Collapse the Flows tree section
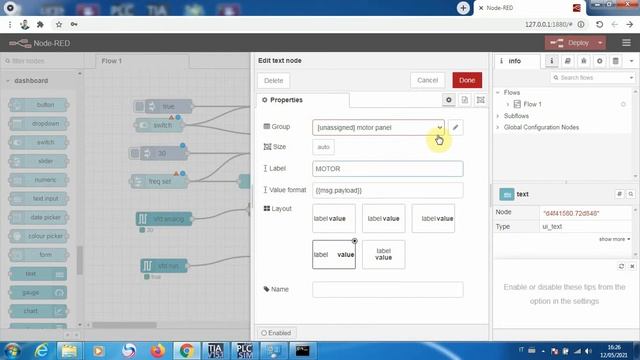This screenshot has width=640, height=360. pos(498,93)
